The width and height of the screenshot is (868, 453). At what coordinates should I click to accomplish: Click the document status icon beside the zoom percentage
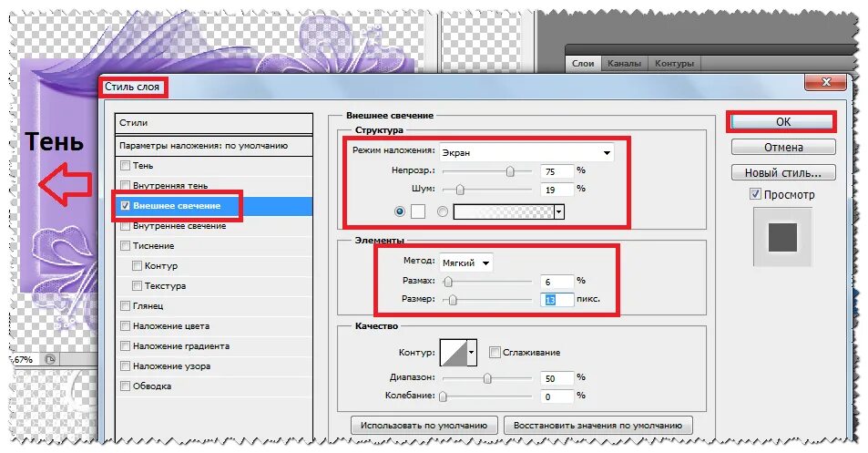coord(50,359)
